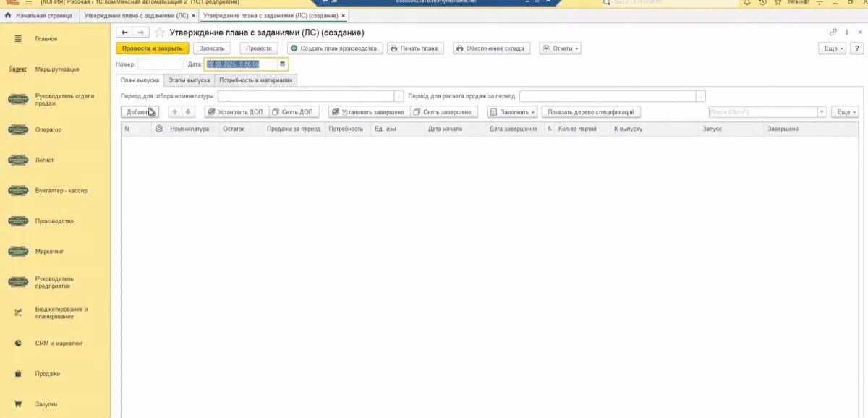This screenshot has width=868, height=418.
Task: Click Установить завершено button
Action: tap(368, 112)
